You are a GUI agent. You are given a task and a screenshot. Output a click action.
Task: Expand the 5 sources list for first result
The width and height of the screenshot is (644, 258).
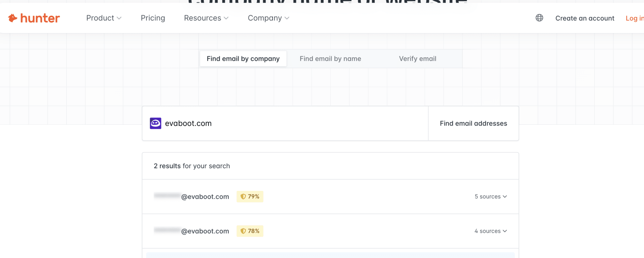tap(490, 196)
